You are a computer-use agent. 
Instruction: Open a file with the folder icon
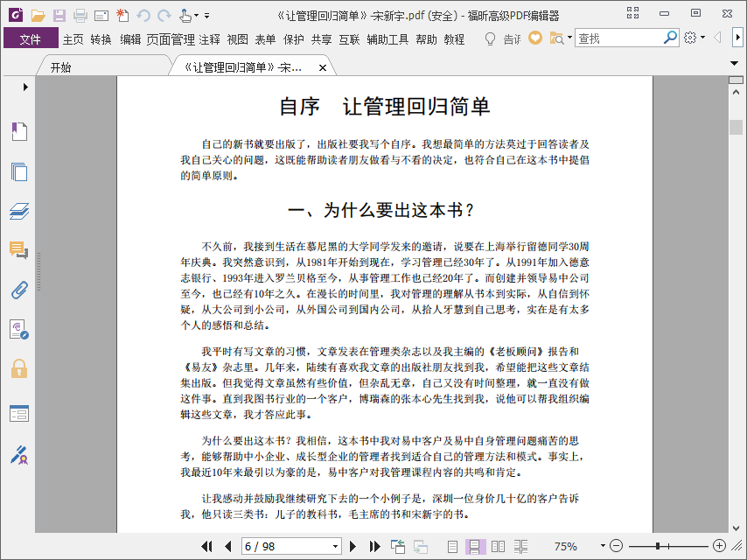pyautogui.click(x=38, y=16)
